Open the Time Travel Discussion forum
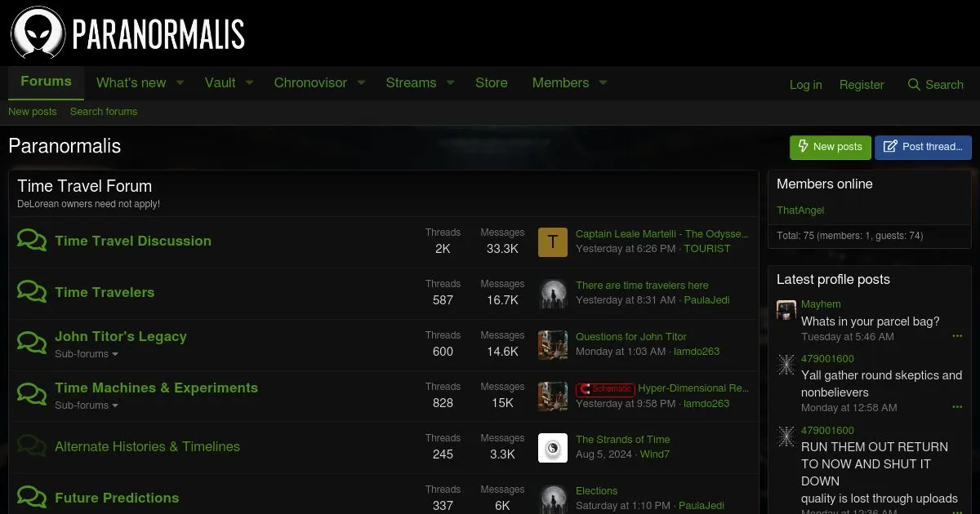 (x=133, y=241)
